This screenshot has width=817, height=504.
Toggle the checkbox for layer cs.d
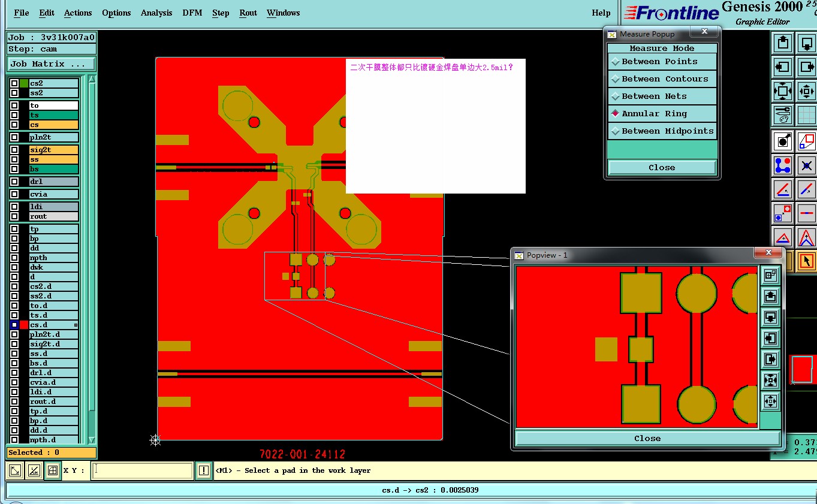14,325
